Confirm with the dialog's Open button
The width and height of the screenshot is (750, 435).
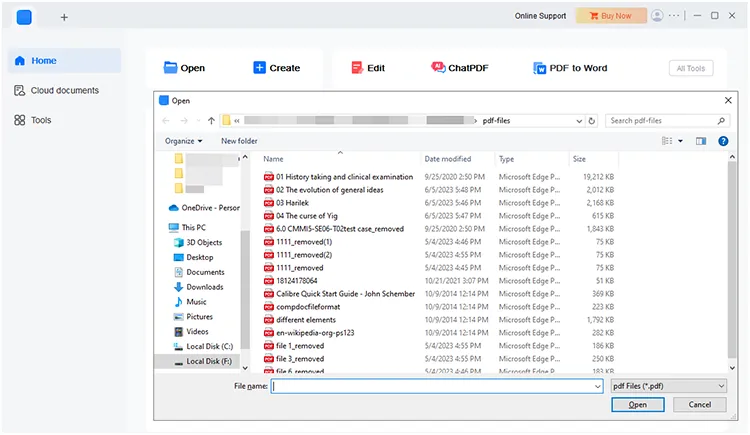tap(638, 405)
